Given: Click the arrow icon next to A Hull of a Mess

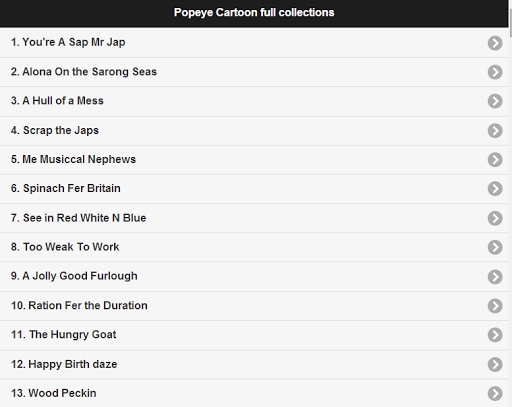Looking at the screenshot, I should (495, 101).
